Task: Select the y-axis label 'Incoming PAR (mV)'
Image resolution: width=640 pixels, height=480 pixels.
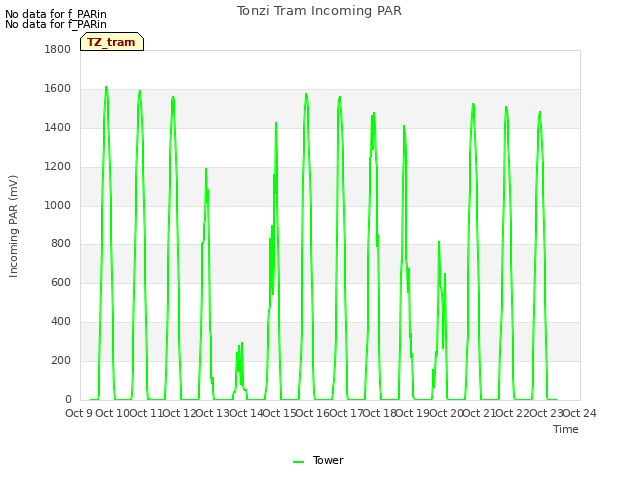Action: 13,227
